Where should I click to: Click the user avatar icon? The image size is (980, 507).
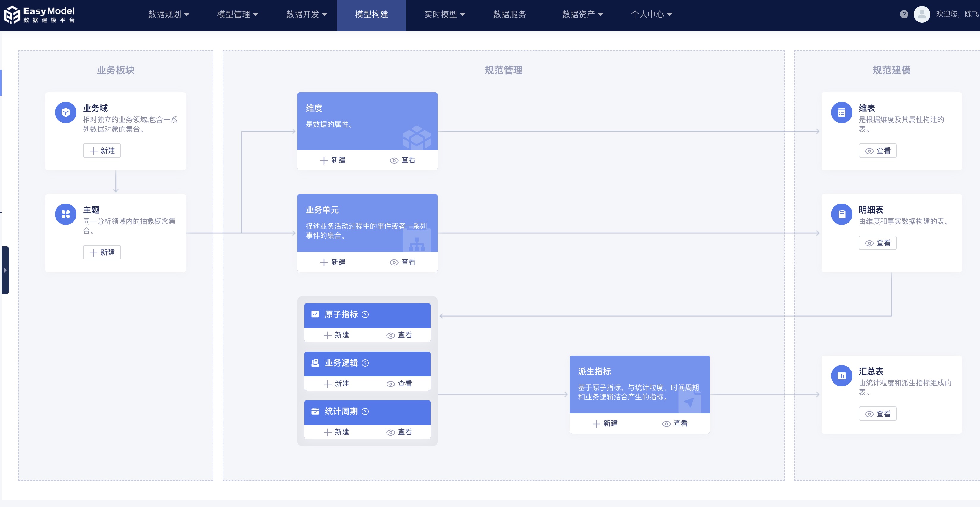922,15
